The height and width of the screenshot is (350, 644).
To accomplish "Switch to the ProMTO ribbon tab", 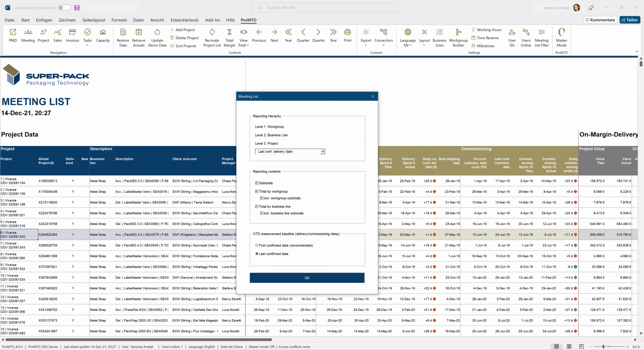I will (248, 20).
